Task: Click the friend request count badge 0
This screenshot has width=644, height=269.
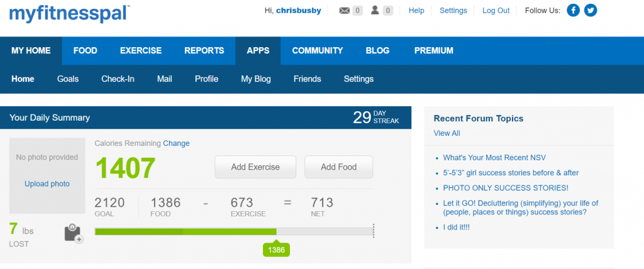Action: pos(387,11)
